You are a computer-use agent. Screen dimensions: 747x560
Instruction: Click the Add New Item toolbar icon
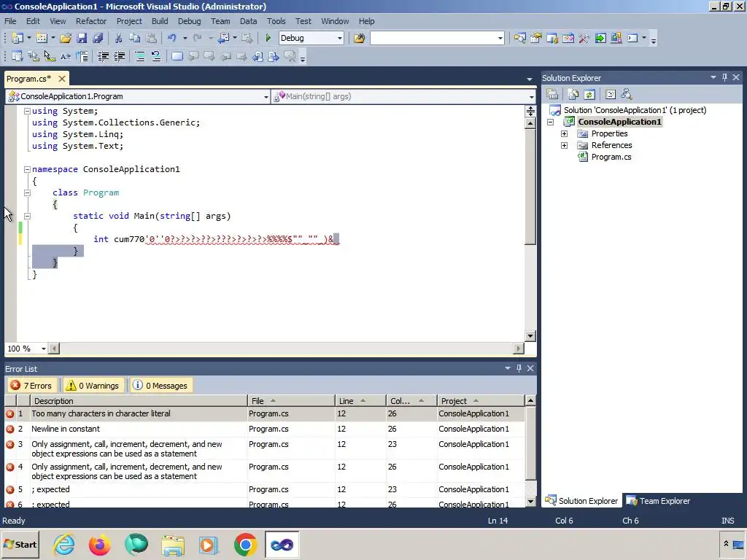pos(42,38)
